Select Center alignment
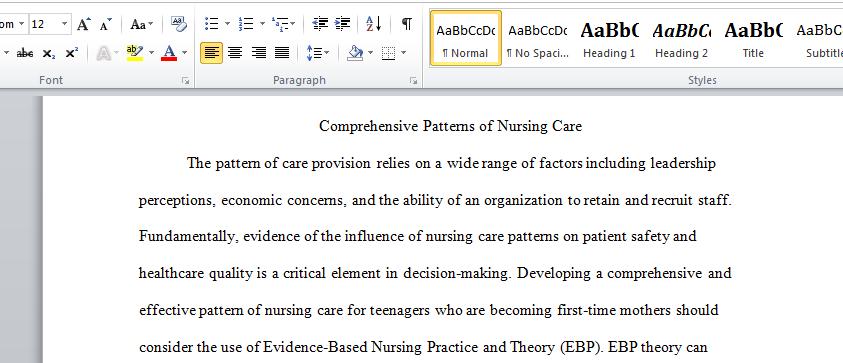 (x=235, y=53)
